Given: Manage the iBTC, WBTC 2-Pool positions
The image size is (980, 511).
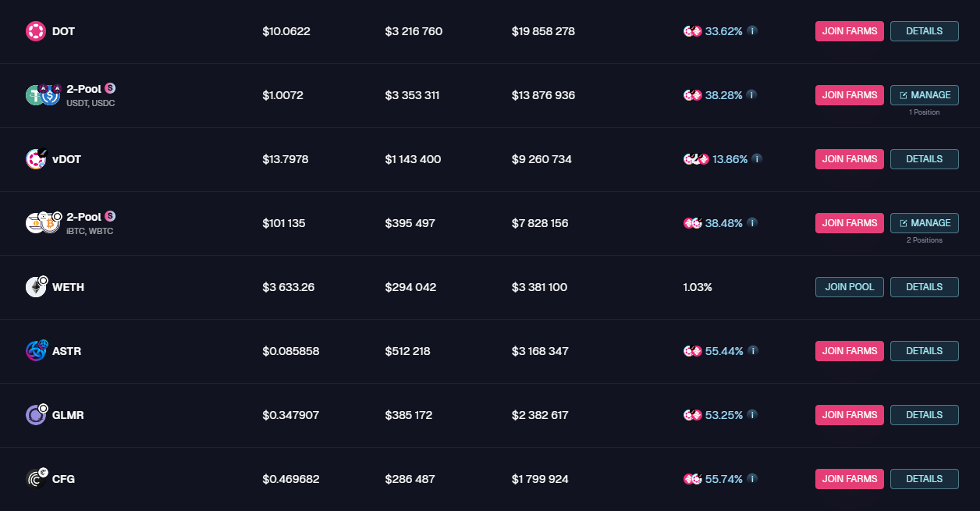Looking at the screenshot, I should point(924,223).
